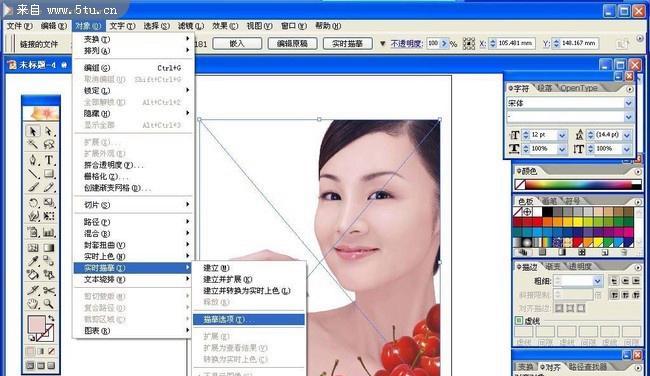650x376 pixels.
Task: Select the Symbol Sprayer tool
Action: [x=32, y=232]
